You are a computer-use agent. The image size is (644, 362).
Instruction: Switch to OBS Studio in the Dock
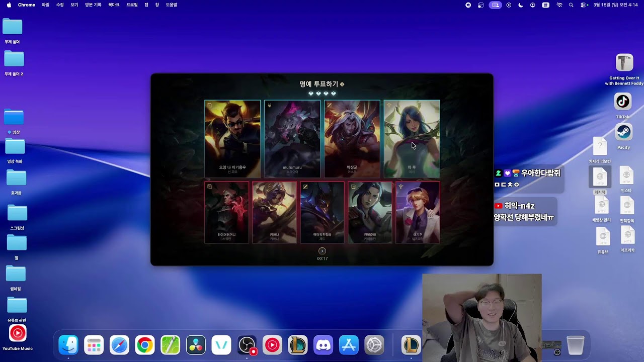[x=247, y=345]
